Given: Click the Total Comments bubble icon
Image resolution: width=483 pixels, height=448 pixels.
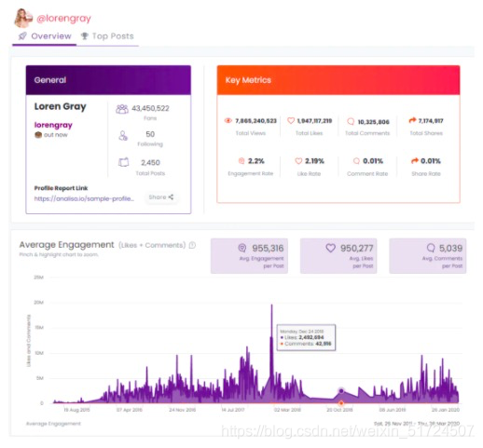Looking at the screenshot, I should (x=351, y=121).
